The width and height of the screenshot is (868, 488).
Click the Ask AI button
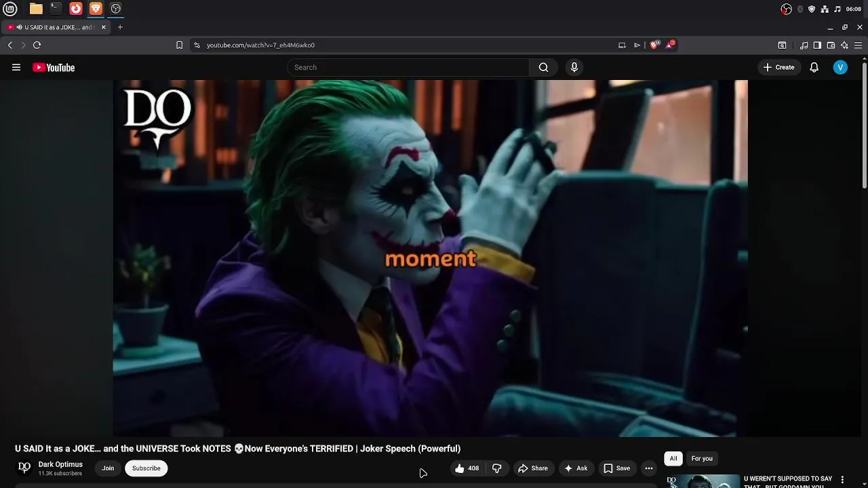click(576, 468)
